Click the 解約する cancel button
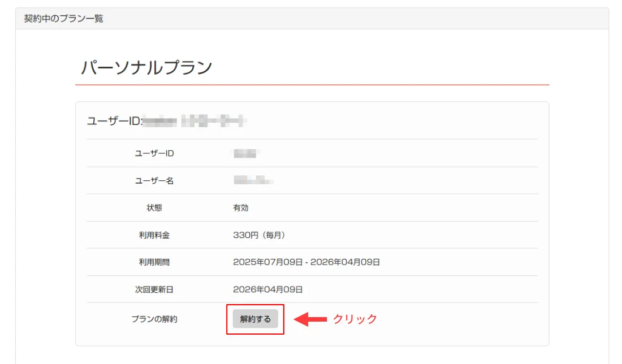The image size is (622, 364). 255,318
